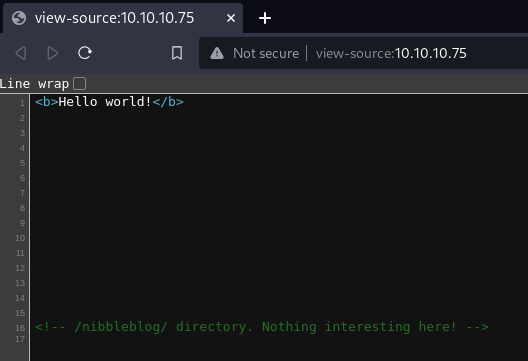Click the browser forward arrow button
528x361 pixels.
pos(52,53)
